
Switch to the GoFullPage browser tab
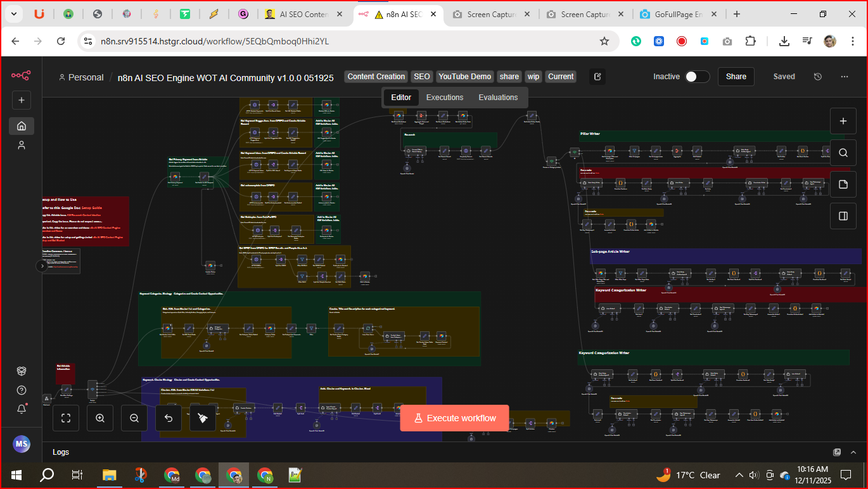pos(679,14)
